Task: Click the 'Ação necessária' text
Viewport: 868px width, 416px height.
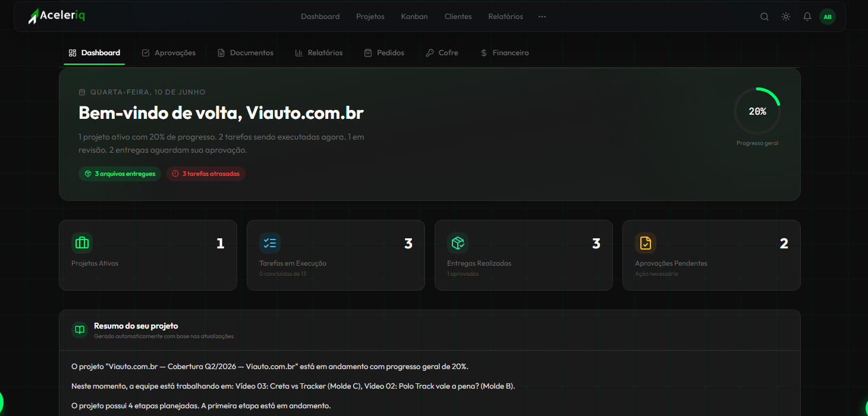Action: point(656,274)
